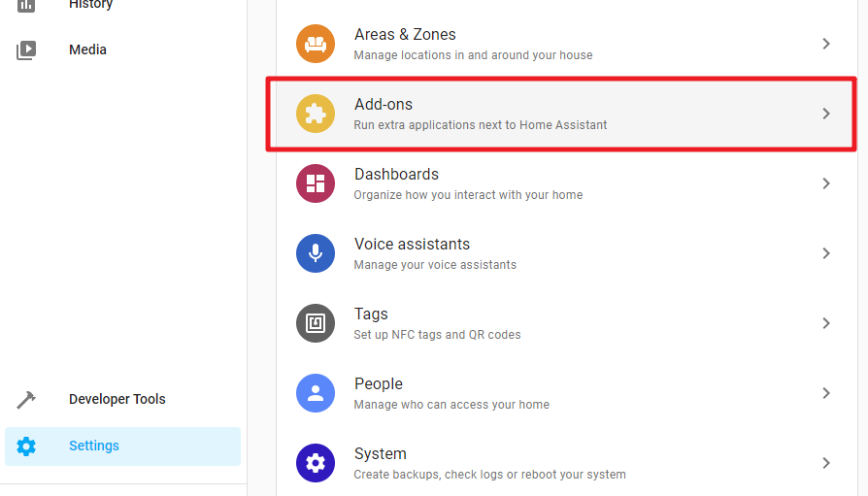Open the People settings title
Image resolution: width=868 pixels, height=496 pixels.
379,383
